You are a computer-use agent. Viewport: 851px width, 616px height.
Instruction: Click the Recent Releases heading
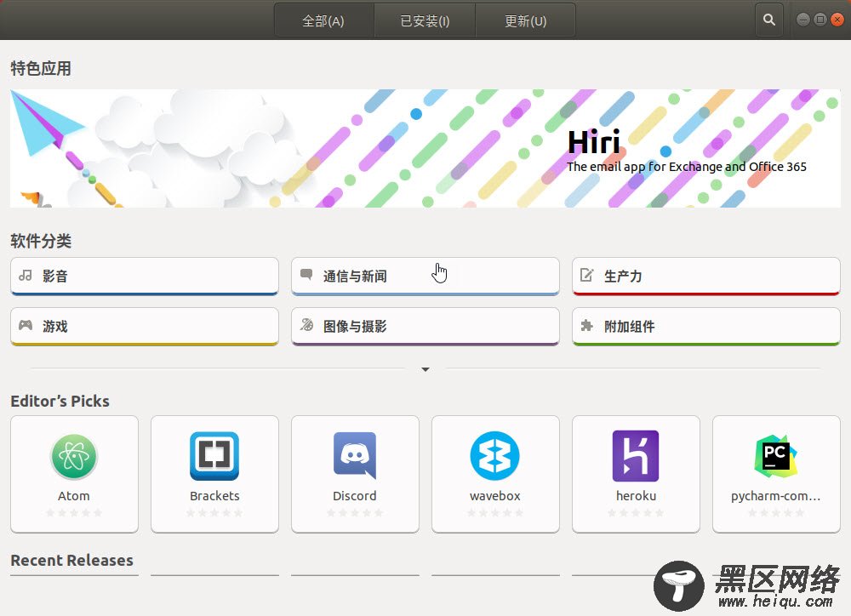71,560
